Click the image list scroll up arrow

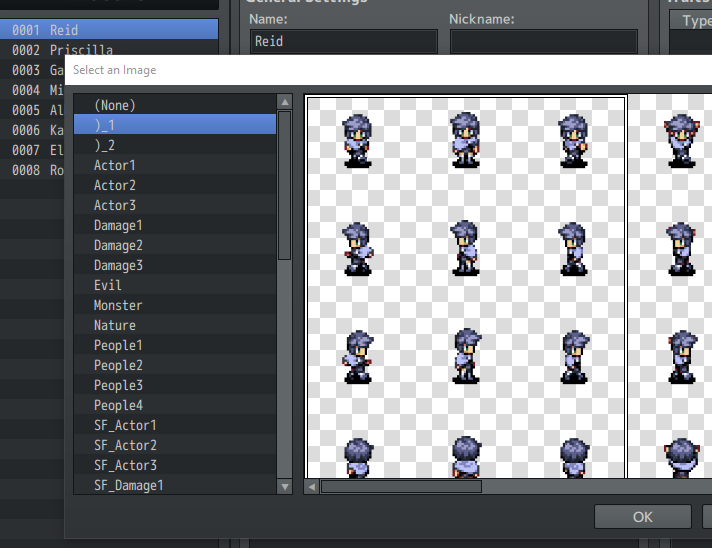point(285,102)
